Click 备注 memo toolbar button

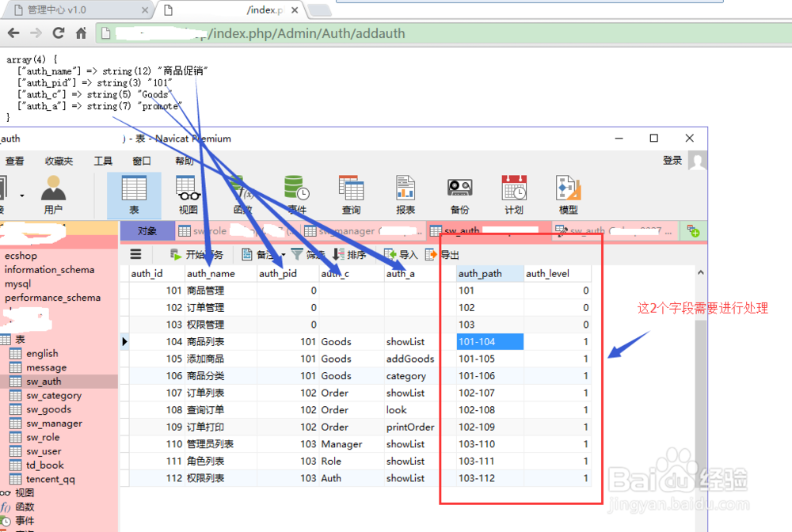point(258,254)
